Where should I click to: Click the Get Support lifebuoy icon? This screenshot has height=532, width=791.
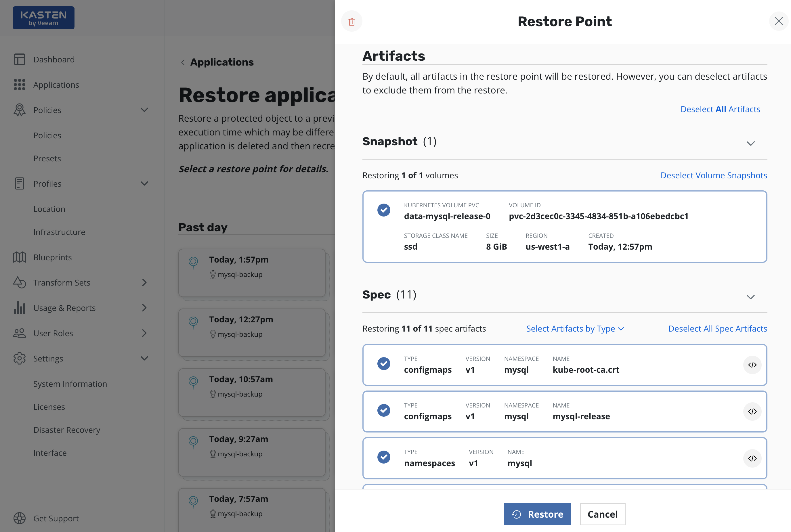click(19, 518)
